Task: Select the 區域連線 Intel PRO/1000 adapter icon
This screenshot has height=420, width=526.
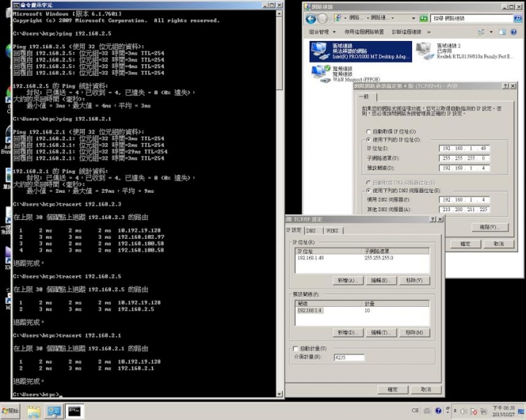Action: tap(361, 51)
